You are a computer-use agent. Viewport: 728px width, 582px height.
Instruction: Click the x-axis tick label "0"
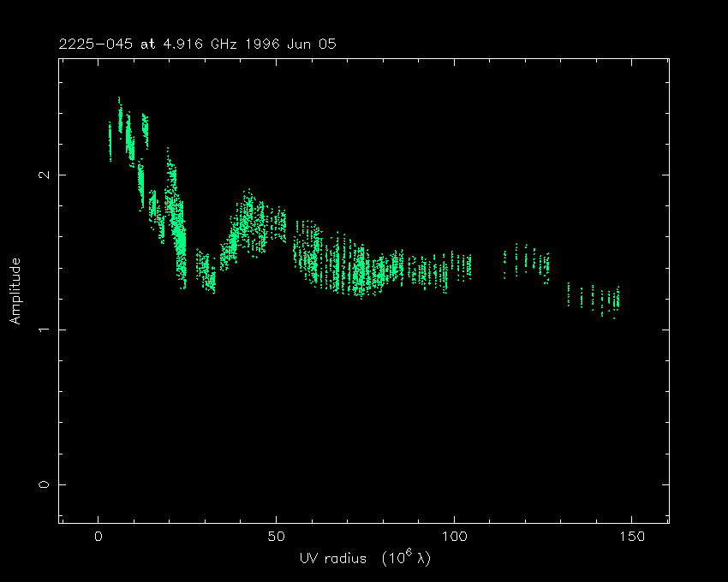click(98, 537)
